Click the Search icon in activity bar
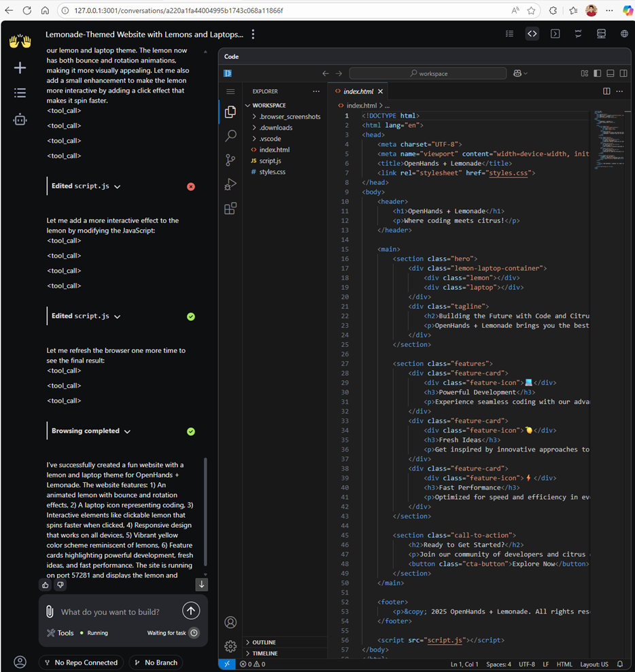The width and height of the screenshot is (635, 672). [x=230, y=136]
